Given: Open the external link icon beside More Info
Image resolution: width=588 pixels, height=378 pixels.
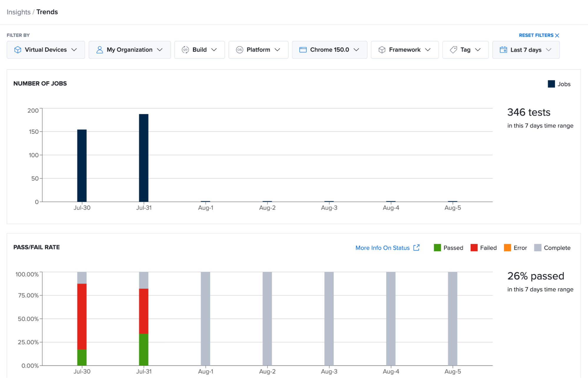Looking at the screenshot, I should click(416, 248).
